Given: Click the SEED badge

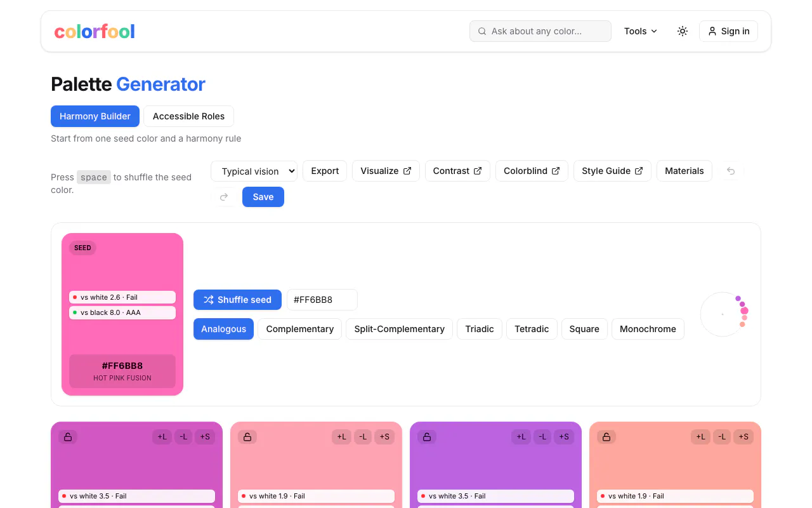Looking at the screenshot, I should point(82,248).
